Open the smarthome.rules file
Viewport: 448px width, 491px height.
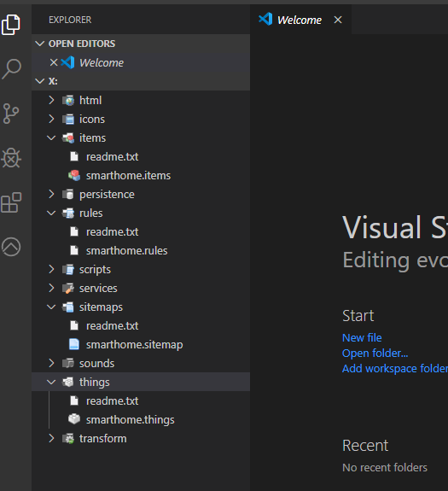(x=126, y=251)
